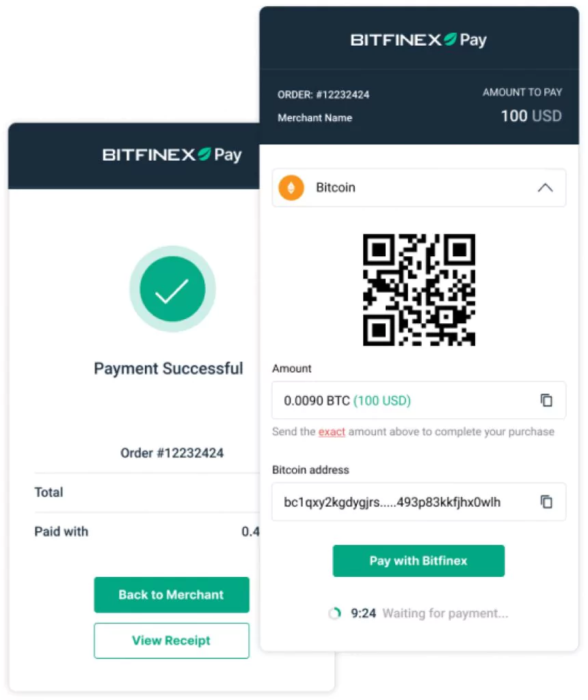
Task: Click the waiting-for-payment spinner icon
Action: coord(334,613)
